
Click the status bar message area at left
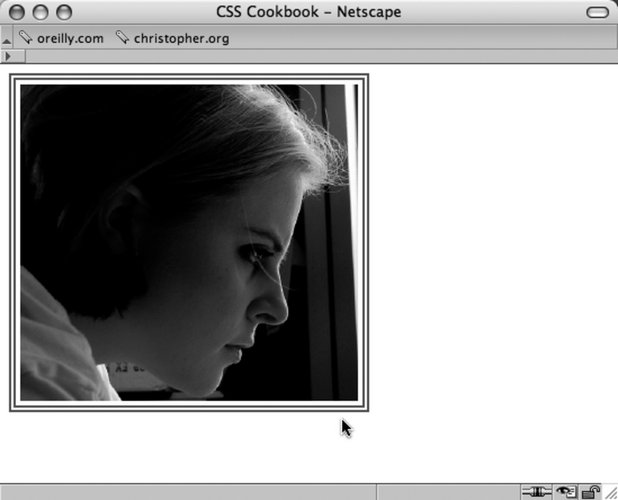[x=188, y=492]
